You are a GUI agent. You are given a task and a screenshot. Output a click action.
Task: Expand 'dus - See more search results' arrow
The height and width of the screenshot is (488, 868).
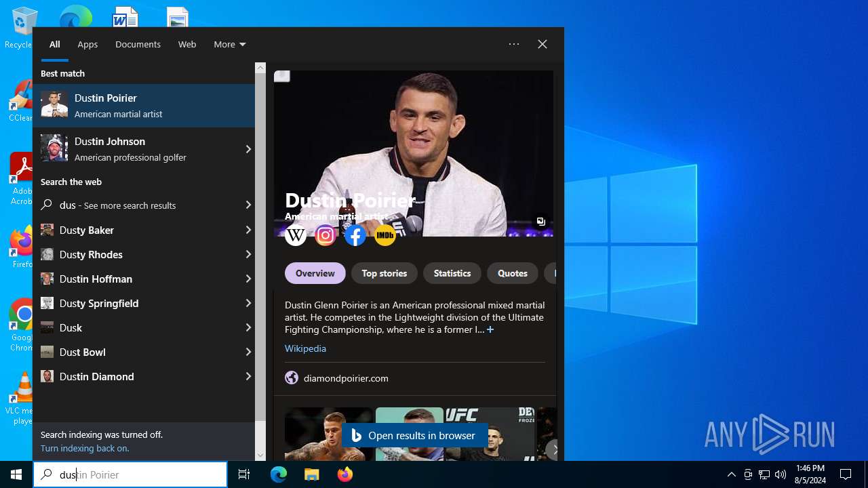[x=248, y=205]
